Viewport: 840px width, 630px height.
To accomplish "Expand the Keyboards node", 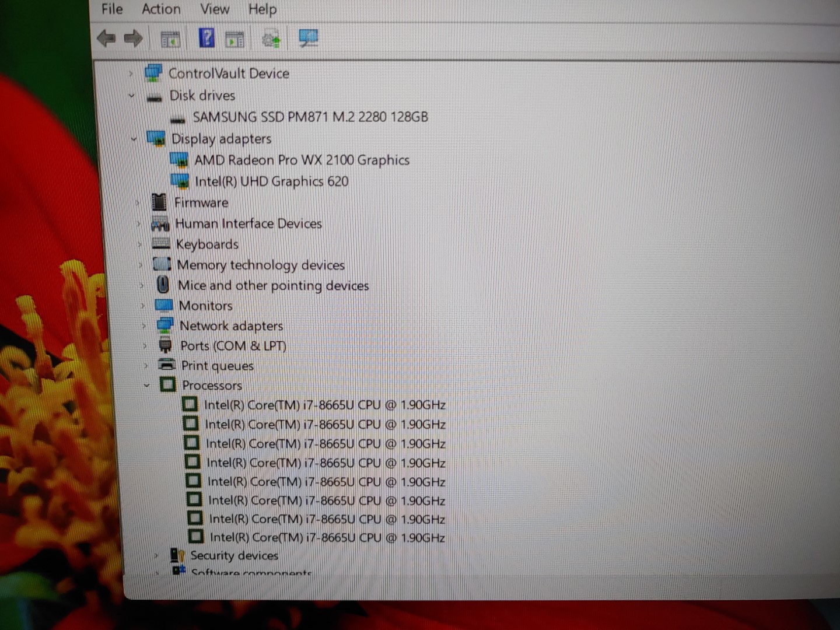I will tap(140, 244).
